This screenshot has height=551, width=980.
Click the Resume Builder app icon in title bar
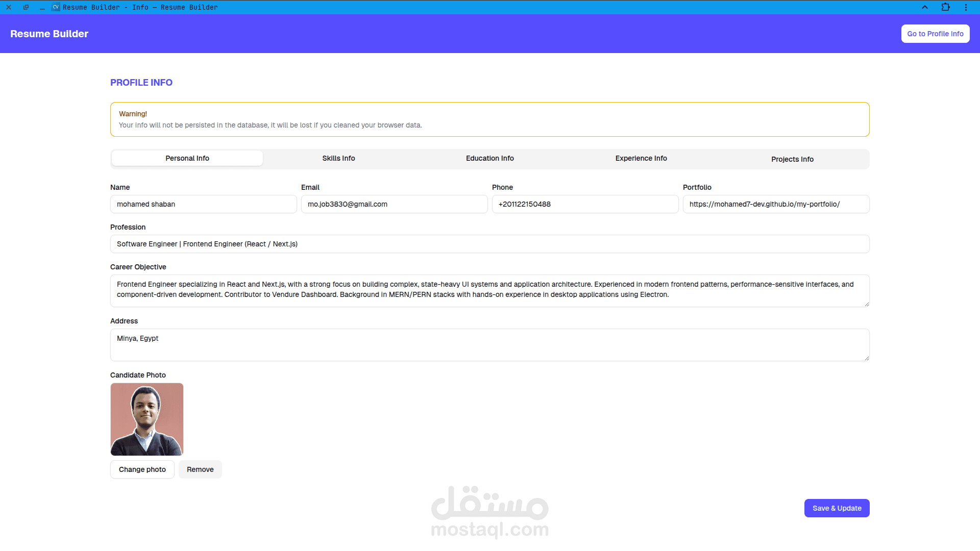(56, 7)
